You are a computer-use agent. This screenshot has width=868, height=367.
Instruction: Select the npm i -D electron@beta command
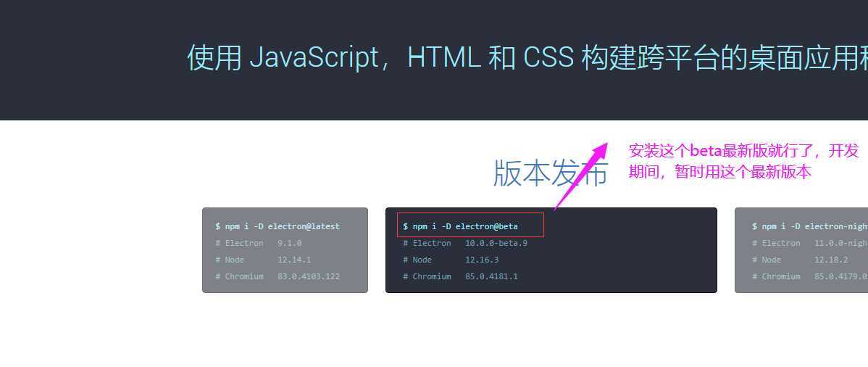[461, 226]
